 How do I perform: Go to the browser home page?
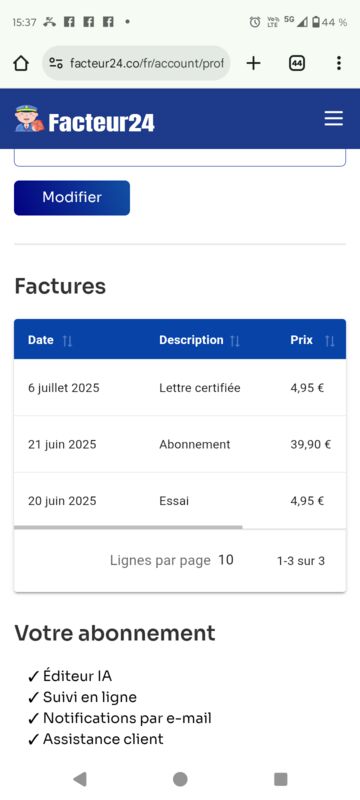(x=21, y=63)
